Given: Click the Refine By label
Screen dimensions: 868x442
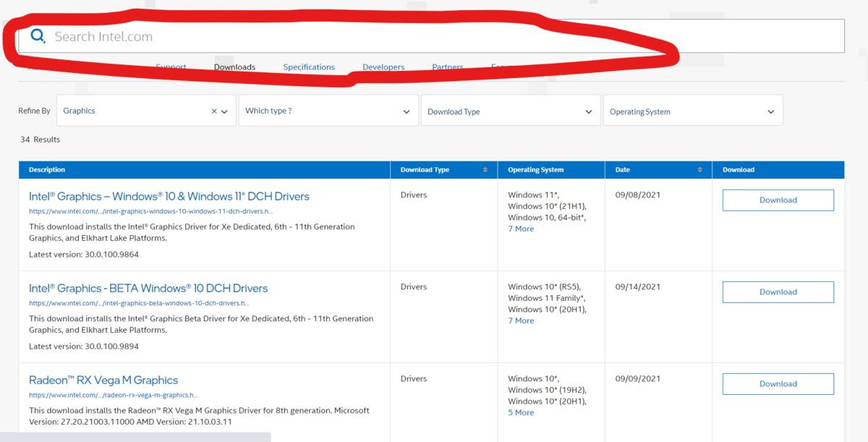Looking at the screenshot, I should (x=35, y=111).
